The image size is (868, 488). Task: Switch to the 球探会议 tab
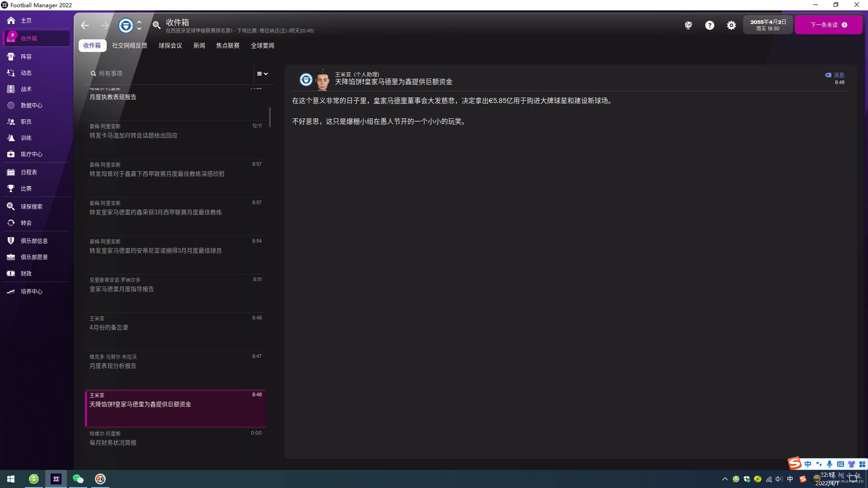click(x=170, y=46)
